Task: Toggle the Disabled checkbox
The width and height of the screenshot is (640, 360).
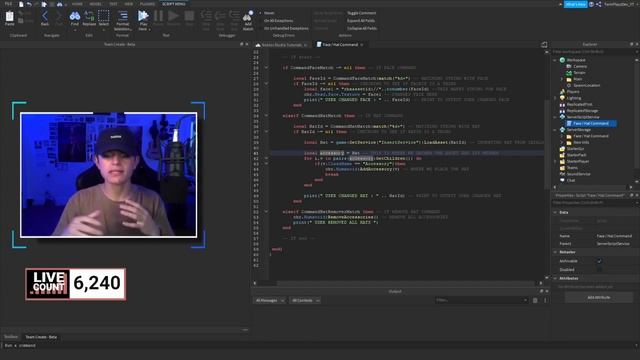Action: click(x=599, y=270)
